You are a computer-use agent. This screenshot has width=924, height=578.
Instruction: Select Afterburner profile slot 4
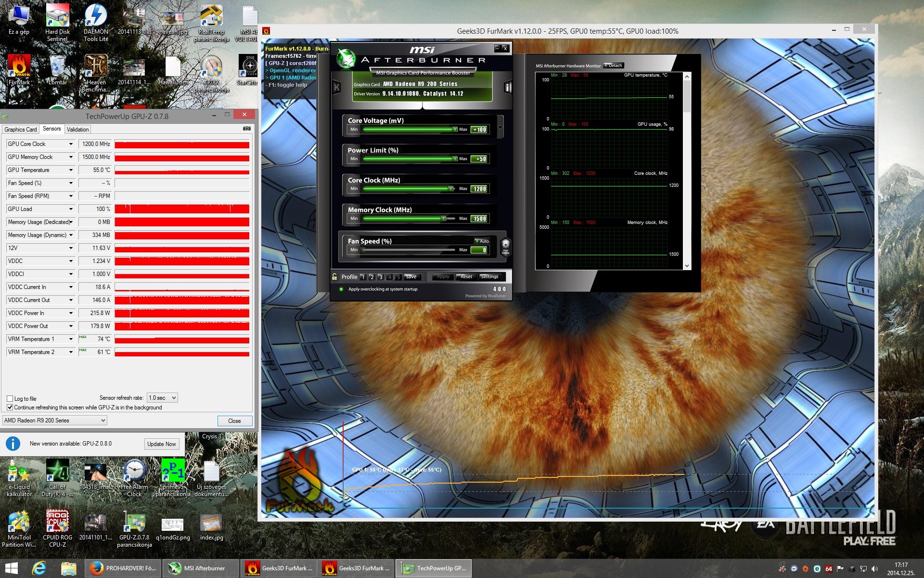click(x=389, y=277)
